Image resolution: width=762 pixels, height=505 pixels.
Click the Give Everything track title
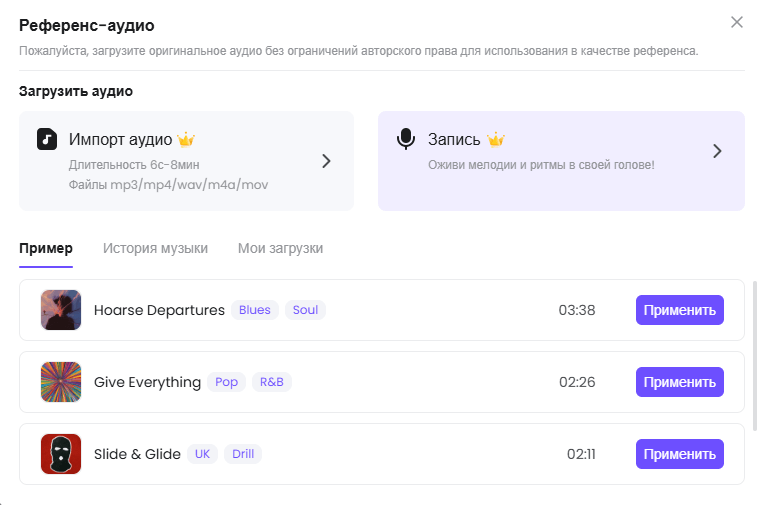[147, 383]
